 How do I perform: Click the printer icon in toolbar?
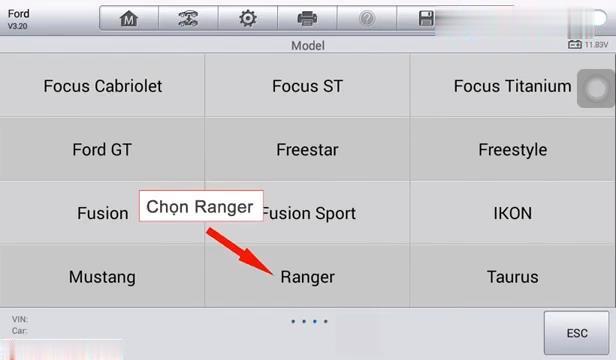307,18
